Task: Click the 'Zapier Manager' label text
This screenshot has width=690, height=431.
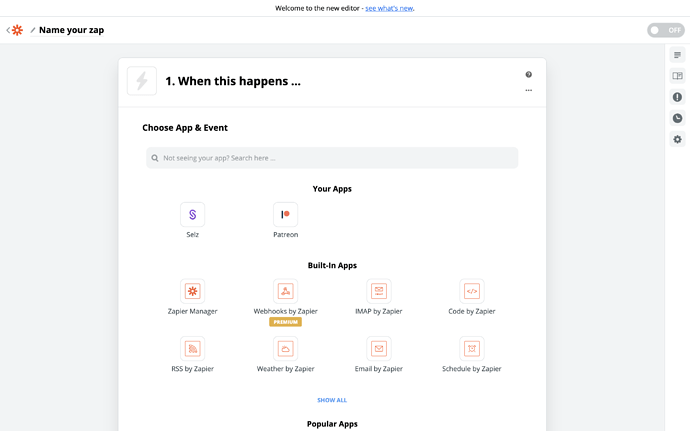Action: 192,311
